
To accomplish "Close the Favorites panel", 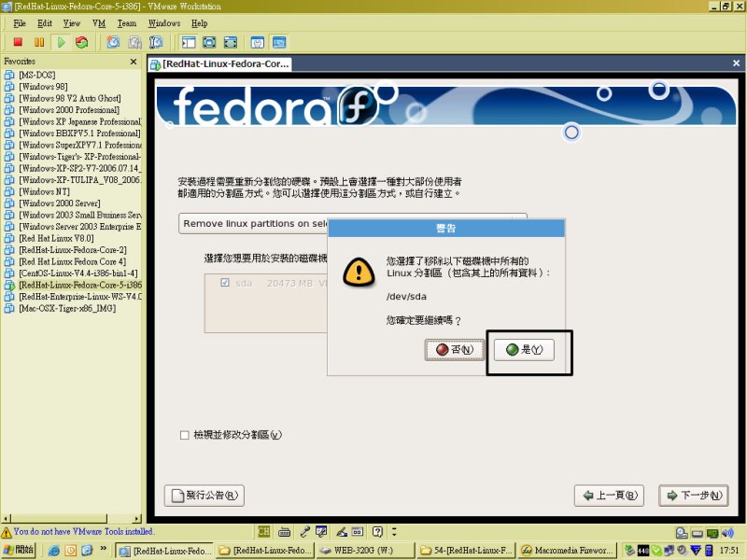I will (x=134, y=62).
